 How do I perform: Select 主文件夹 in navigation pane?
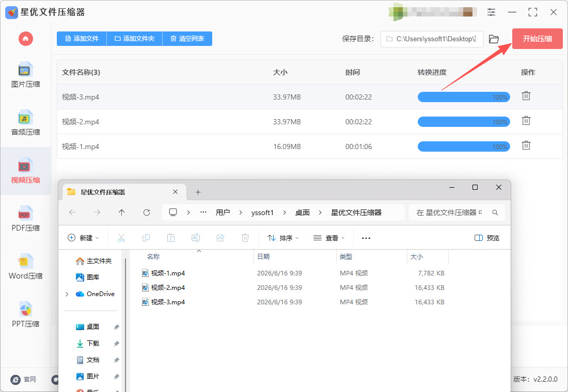[x=94, y=261]
